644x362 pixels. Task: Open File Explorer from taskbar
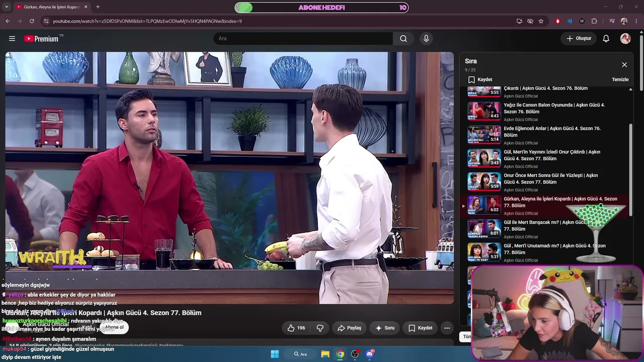point(325,354)
